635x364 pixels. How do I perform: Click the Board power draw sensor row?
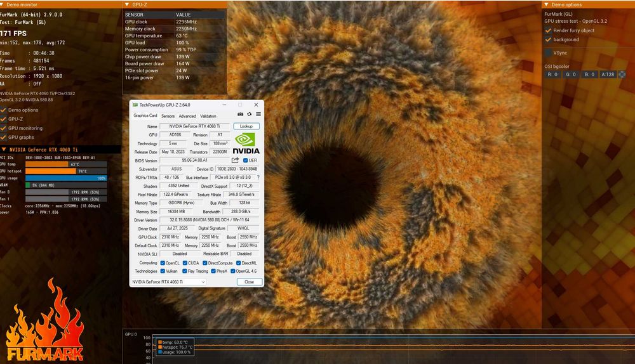(x=174, y=63)
